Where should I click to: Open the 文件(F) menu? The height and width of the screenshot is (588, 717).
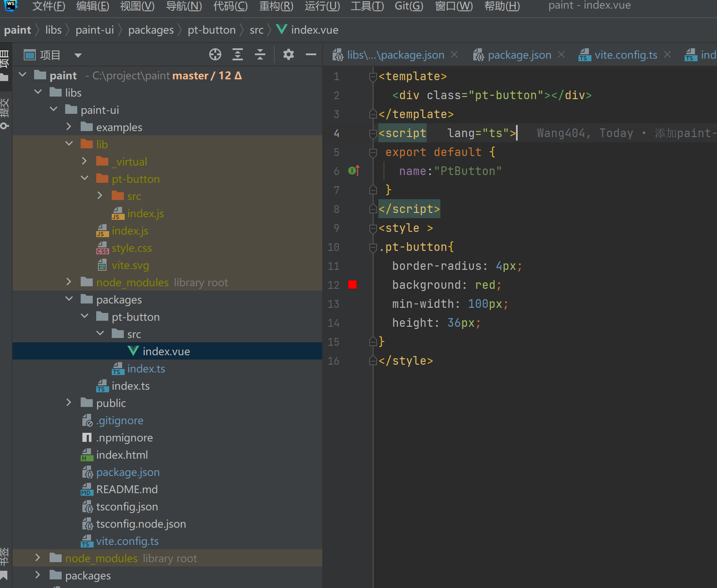48,6
